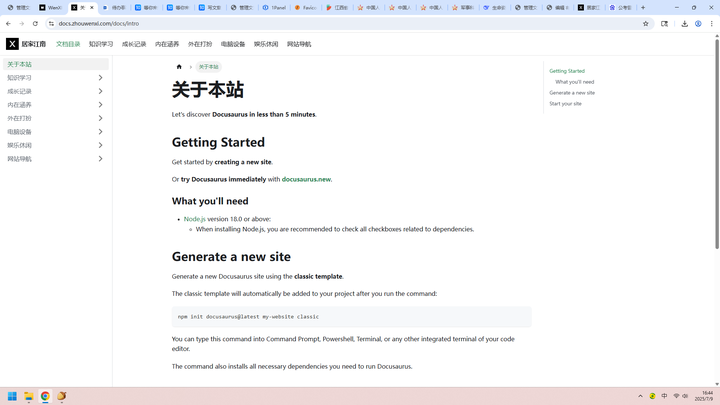Image resolution: width=720 pixels, height=405 pixels.
Task: Switch to the WenXi browser tab
Action: click(x=50, y=7)
